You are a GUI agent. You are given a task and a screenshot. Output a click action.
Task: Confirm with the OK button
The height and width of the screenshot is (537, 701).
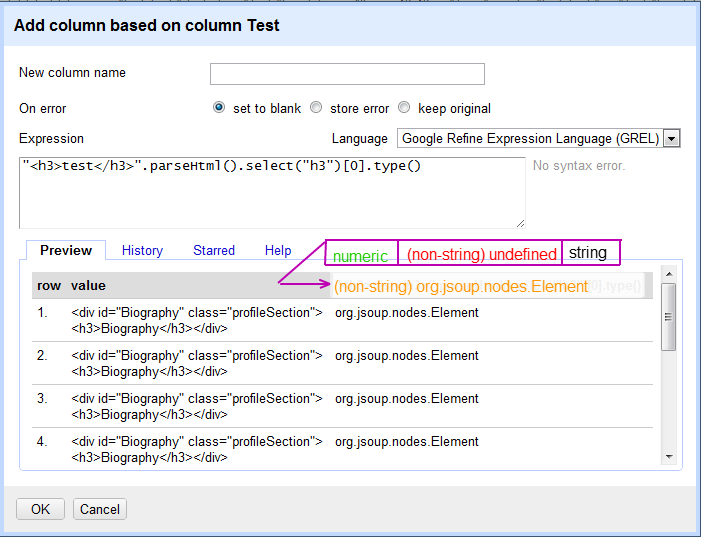click(40, 509)
